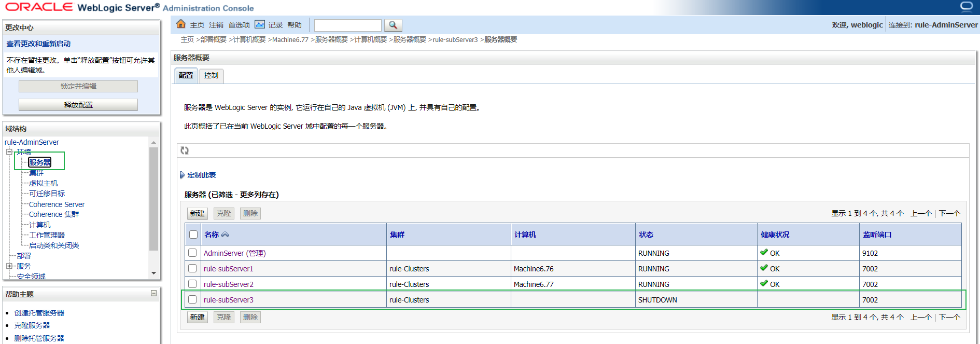Image resolution: width=980 pixels, height=344 pixels.
Task: Click 注销 to log out
Action: click(216, 25)
